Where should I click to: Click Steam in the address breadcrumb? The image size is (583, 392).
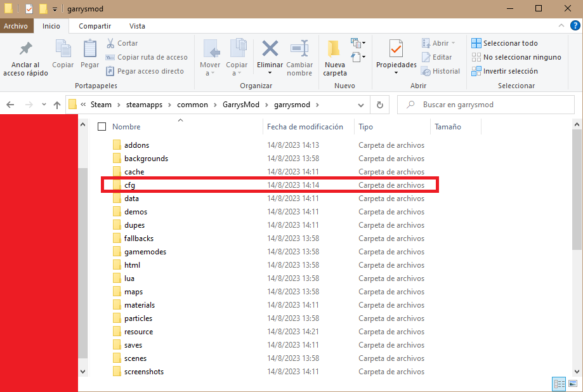[x=101, y=105]
